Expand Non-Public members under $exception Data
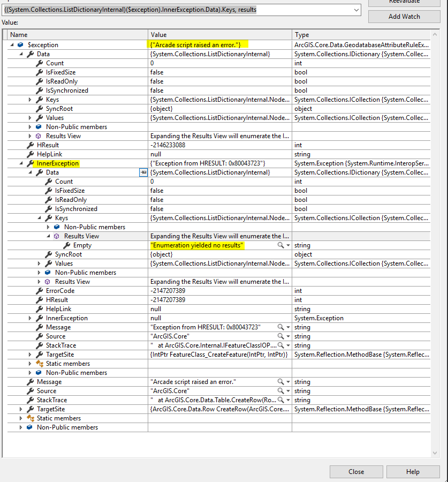The width and height of the screenshot is (448, 482). pos(30,127)
